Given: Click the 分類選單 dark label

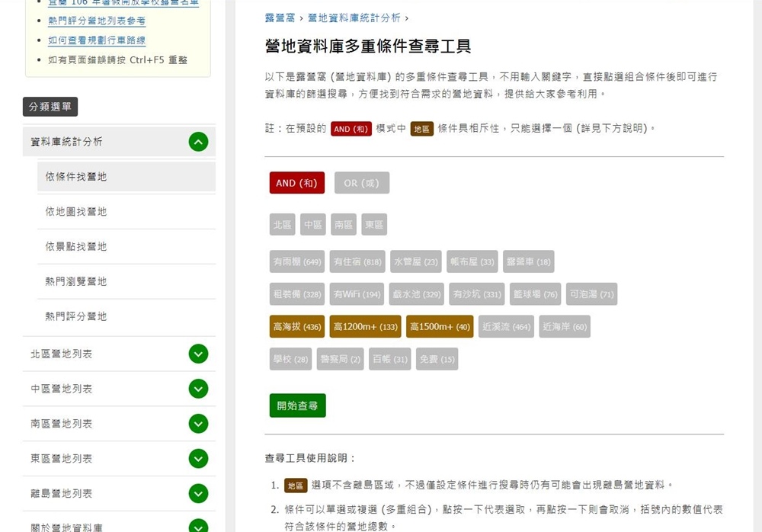Looking at the screenshot, I should click(x=50, y=107).
